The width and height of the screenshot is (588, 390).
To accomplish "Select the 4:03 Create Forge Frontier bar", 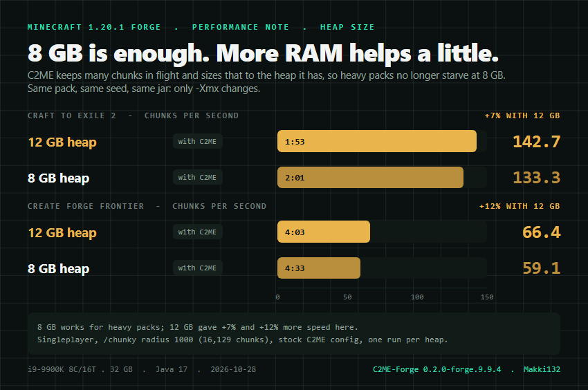I will (324, 232).
